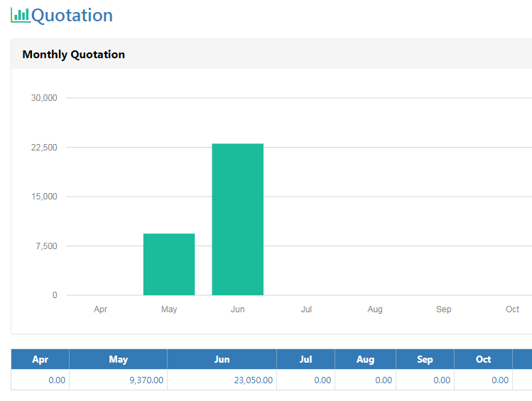Click the Oct table column header

coord(483,359)
